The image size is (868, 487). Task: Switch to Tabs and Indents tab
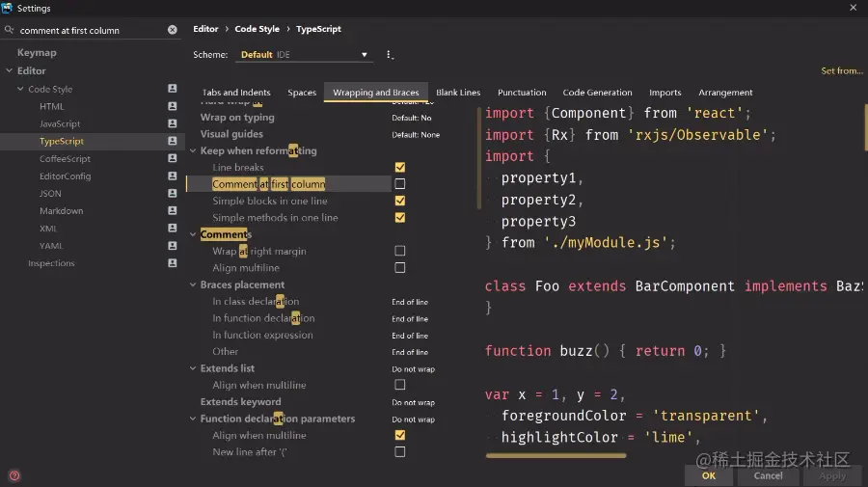pyautogui.click(x=236, y=93)
